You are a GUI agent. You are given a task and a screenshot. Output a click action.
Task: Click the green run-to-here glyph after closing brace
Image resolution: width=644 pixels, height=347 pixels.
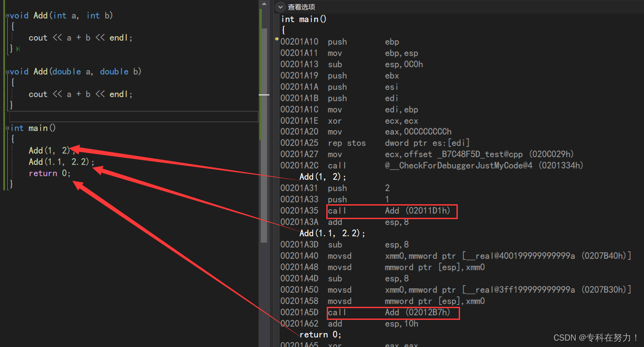(x=18, y=49)
